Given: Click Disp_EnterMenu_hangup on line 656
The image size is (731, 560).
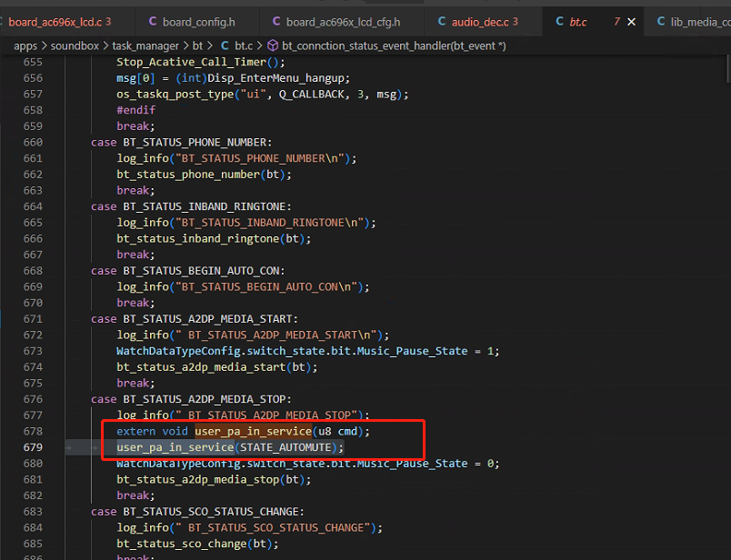Looking at the screenshot, I should coord(276,78).
